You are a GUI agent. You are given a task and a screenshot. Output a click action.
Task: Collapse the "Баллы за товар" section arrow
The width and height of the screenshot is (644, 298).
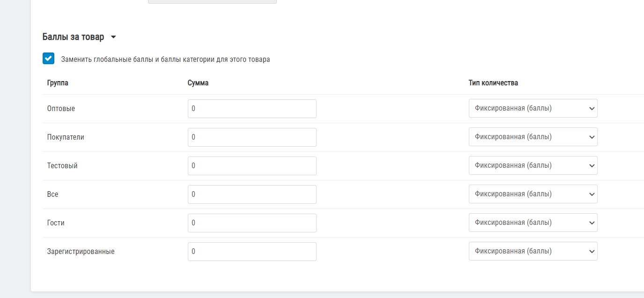[x=113, y=37]
